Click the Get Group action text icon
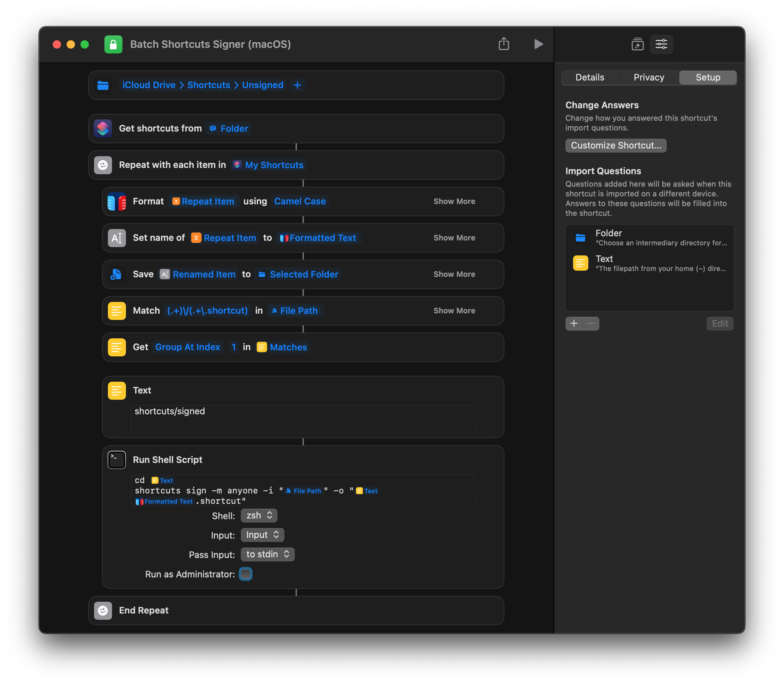 pos(117,347)
